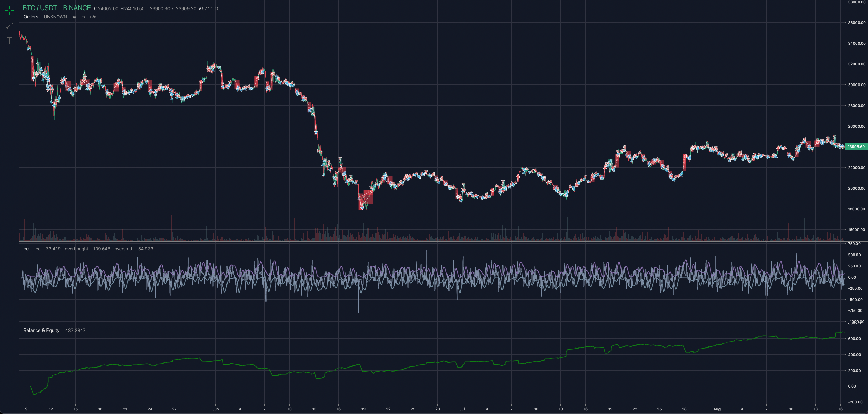Click the Jun date marker on time axis
868x414 pixels.
pos(215,409)
